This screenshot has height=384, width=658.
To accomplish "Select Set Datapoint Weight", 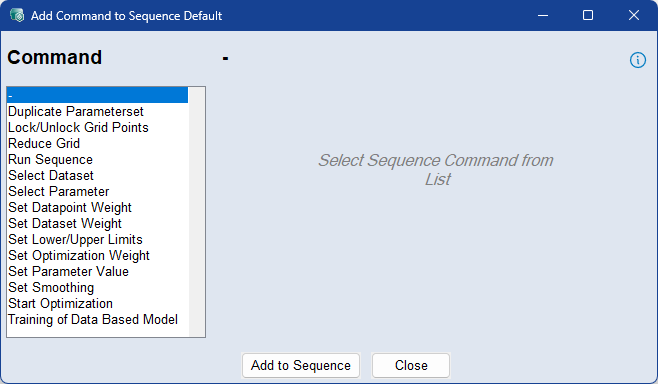I will [x=97, y=207].
